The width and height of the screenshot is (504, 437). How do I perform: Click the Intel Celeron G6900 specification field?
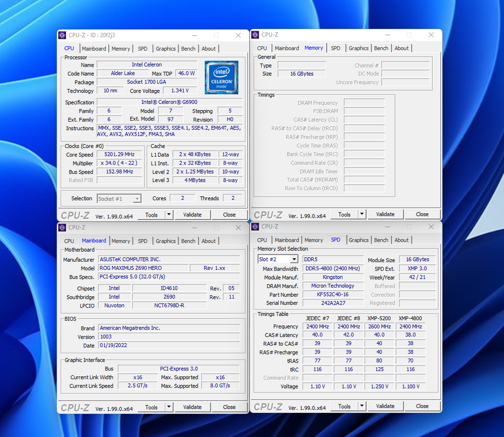pyautogui.click(x=170, y=102)
